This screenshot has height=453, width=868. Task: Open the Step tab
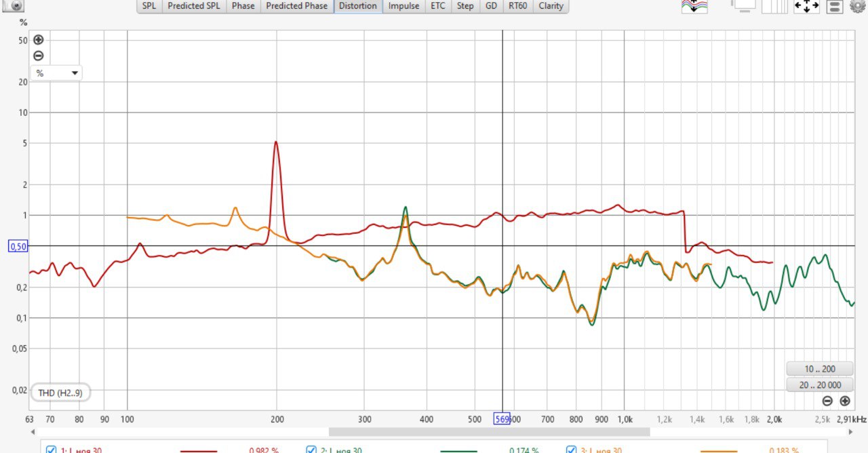(x=465, y=6)
